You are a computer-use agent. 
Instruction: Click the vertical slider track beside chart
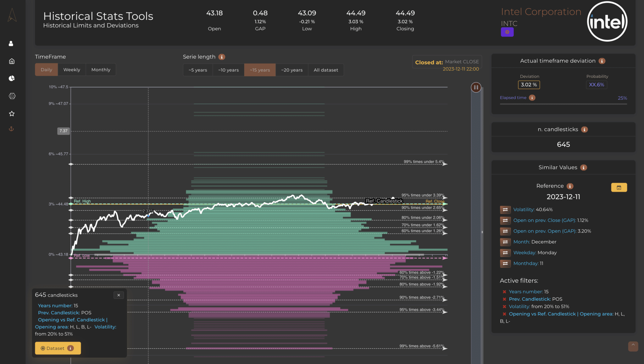point(476,220)
